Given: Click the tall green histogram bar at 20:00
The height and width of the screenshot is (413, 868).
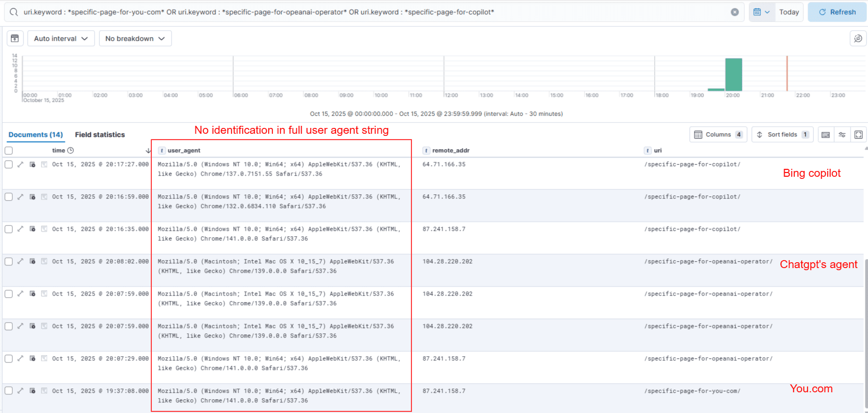Looking at the screenshot, I should [x=734, y=75].
